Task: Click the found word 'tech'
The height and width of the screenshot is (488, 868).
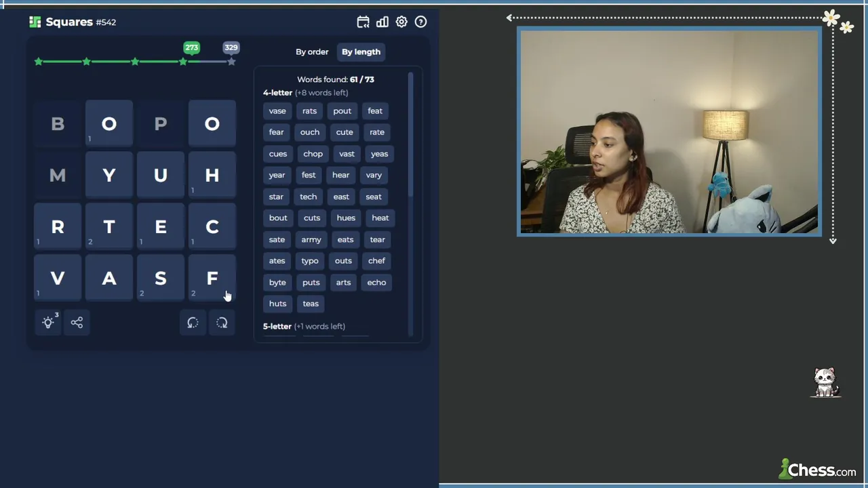Action: [x=309, y=197]
